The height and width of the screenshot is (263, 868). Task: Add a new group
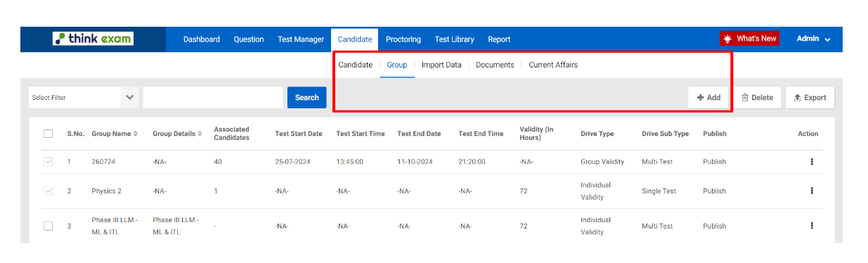708,98
